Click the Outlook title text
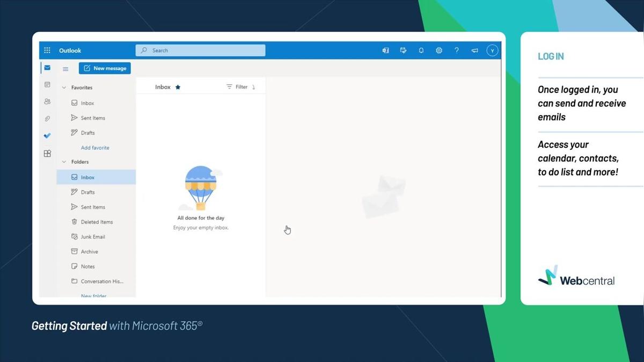Image resolution: width=644 pixels, height=362 pixels. pos(70,50)
